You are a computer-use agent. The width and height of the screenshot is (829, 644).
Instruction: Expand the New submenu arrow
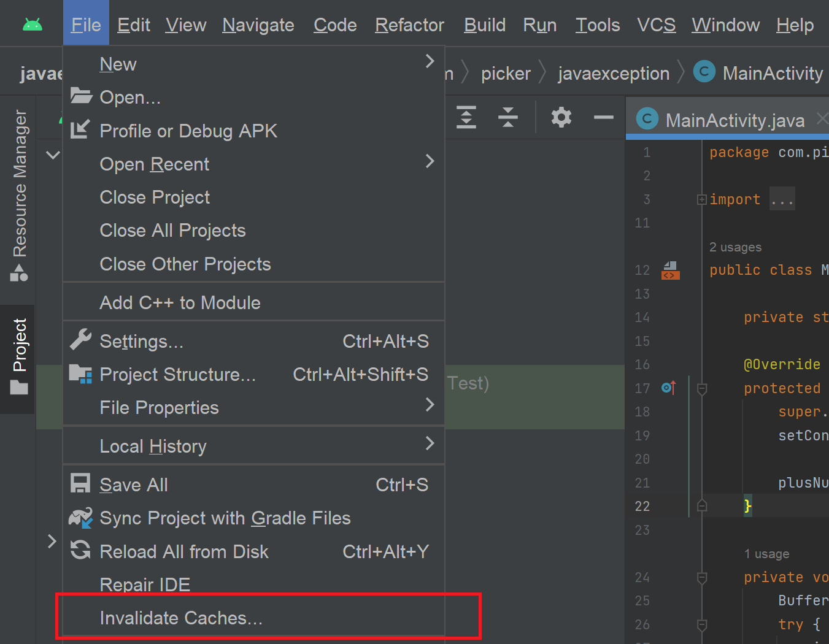pyautogui.click(x=430, y=61)
